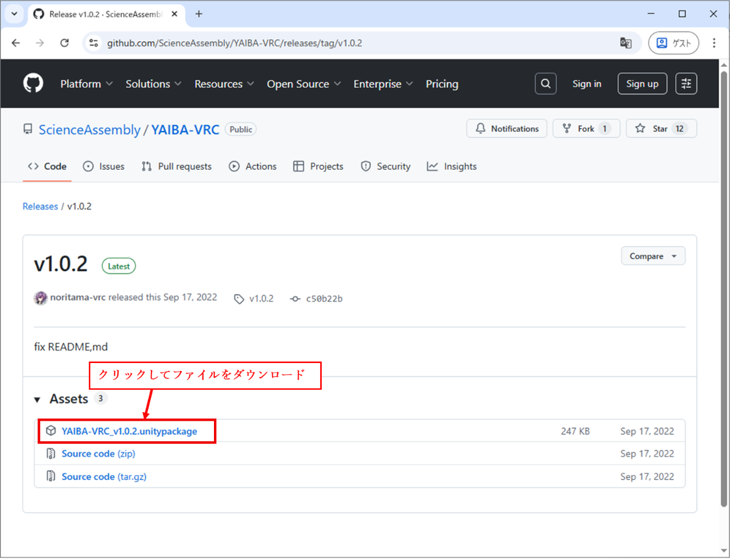731x560 pixels.
Task: Star the YAIBA-VRC repository
Action: (661, 128)
